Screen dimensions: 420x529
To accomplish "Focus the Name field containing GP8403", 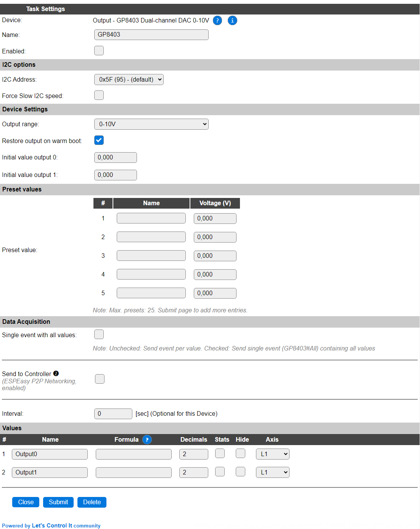I will [x=151, y=35].
